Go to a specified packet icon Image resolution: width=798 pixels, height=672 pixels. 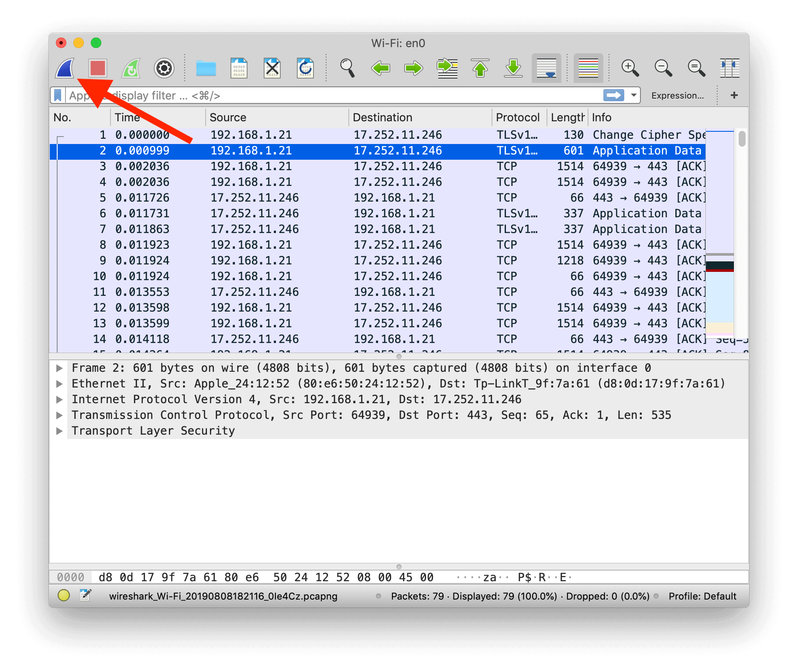tap(447, 68)
